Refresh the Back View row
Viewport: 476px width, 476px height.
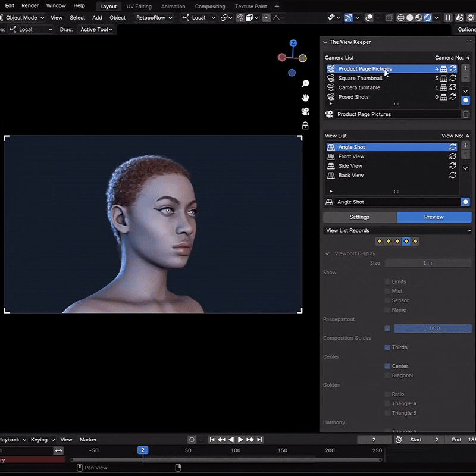[453, 175]
